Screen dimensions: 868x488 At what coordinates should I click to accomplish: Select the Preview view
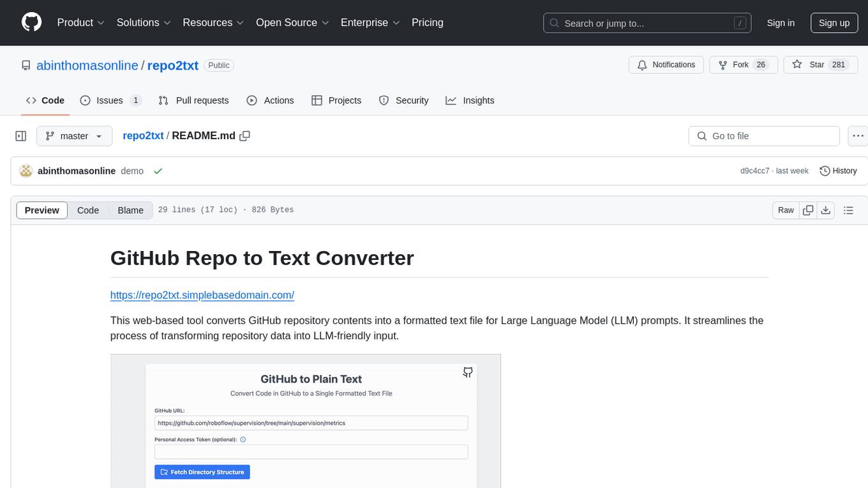coord(42,210)
